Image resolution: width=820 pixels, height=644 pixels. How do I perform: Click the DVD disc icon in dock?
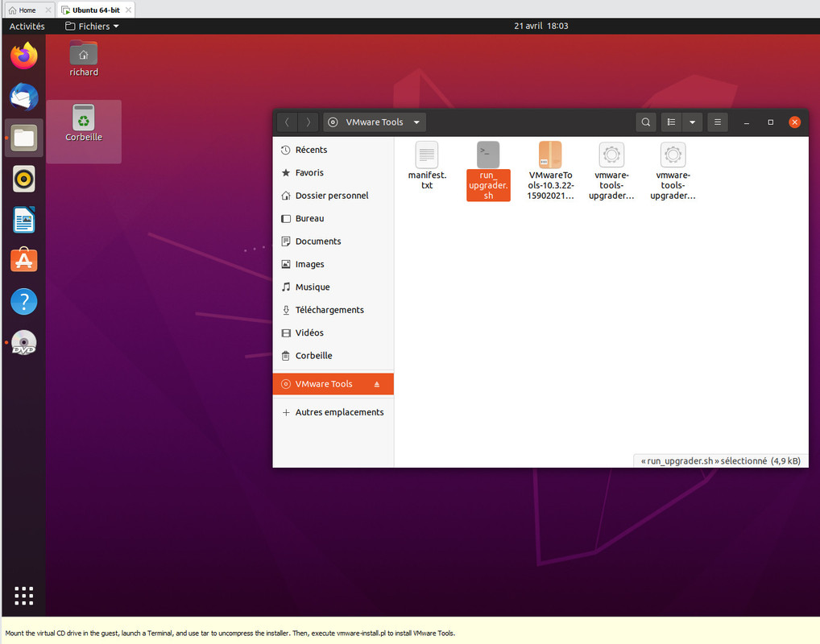click(x=24, y=343)
